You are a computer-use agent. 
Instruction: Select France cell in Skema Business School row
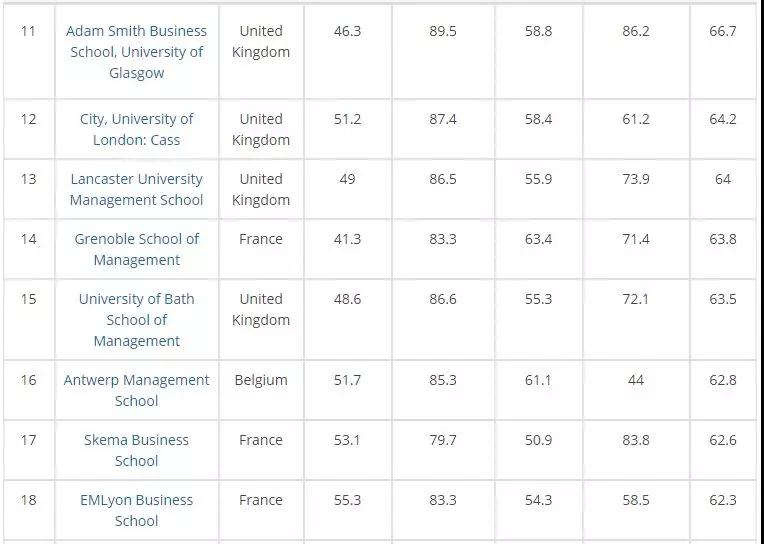point(261,440)
